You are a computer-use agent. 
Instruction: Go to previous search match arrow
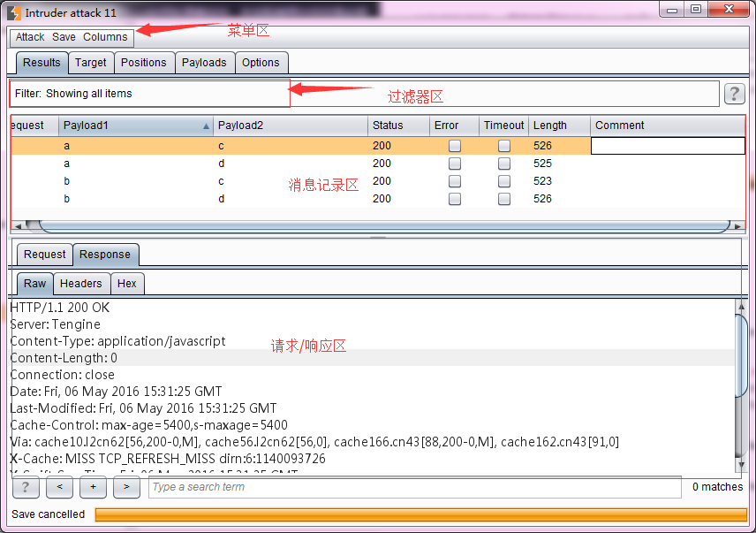point(59,487)
